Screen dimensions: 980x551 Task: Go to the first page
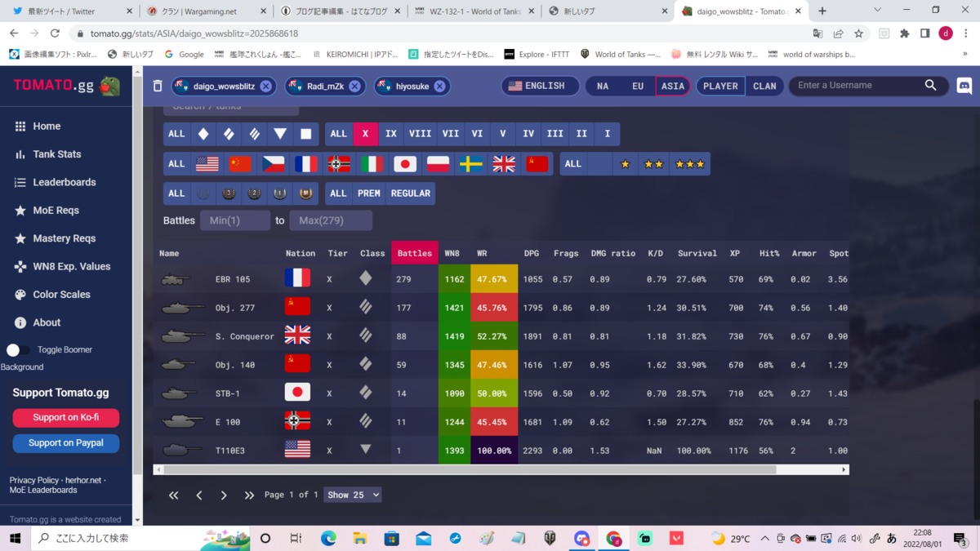[174, 495]
